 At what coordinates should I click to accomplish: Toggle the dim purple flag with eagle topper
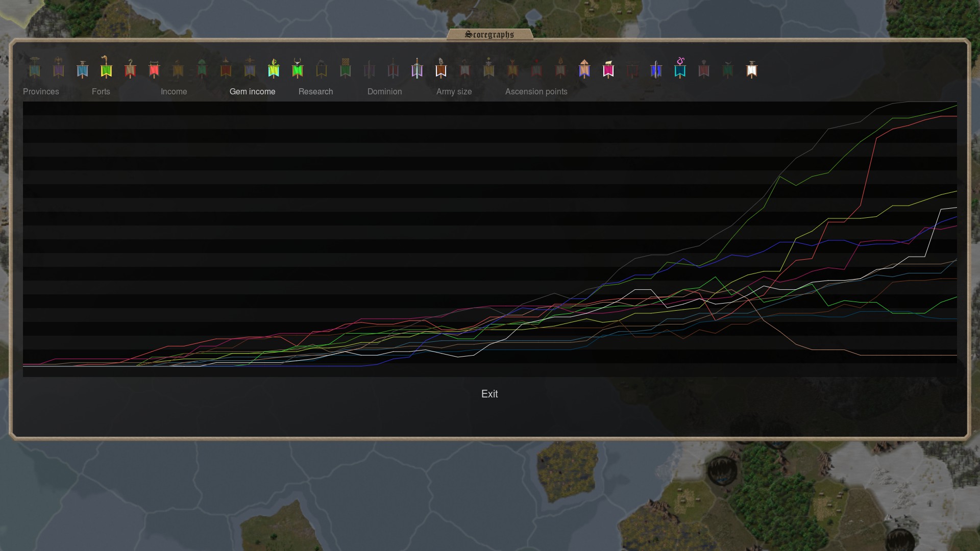(59, 67)
